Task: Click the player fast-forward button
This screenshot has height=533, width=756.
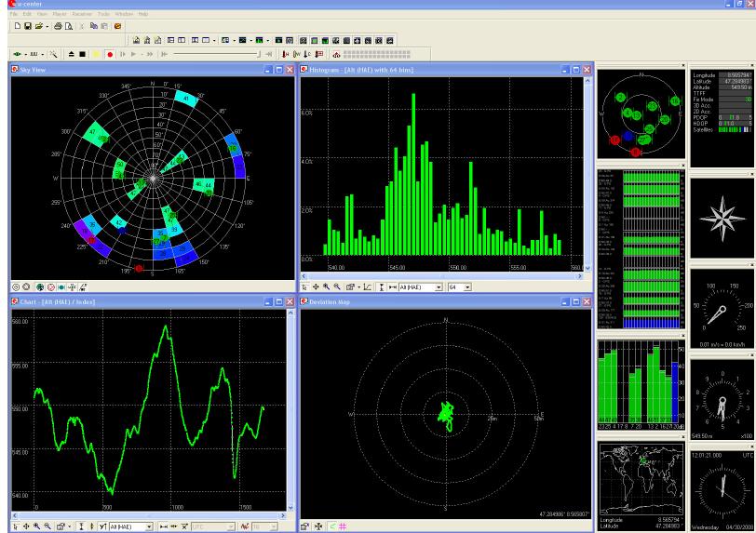Action: click(x=150, y=54)
